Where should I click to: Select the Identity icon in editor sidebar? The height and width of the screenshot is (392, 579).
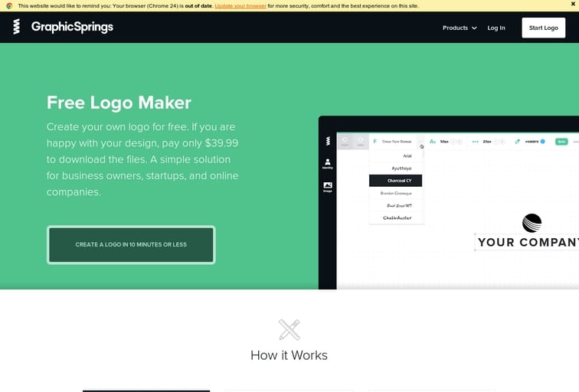328,163
